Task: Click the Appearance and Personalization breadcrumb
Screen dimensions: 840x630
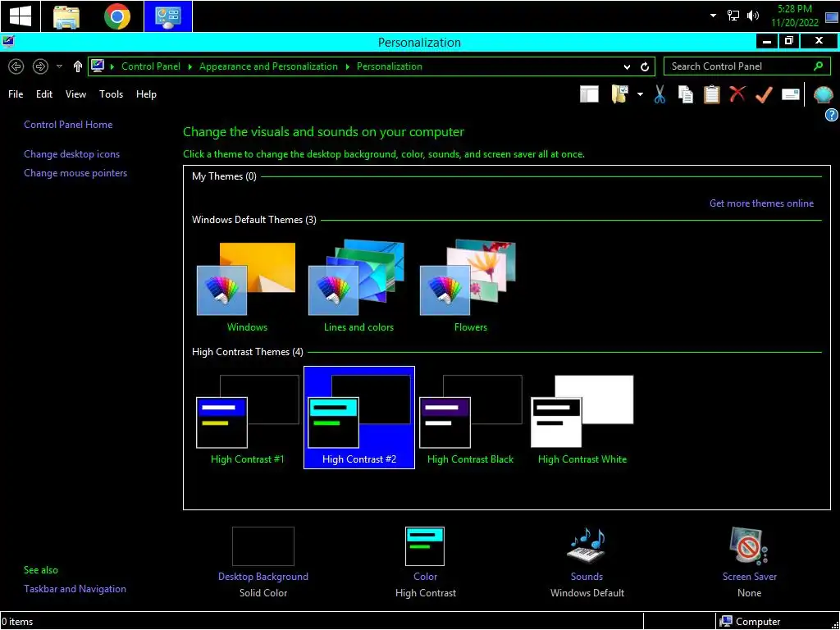Action: (268, 66)
